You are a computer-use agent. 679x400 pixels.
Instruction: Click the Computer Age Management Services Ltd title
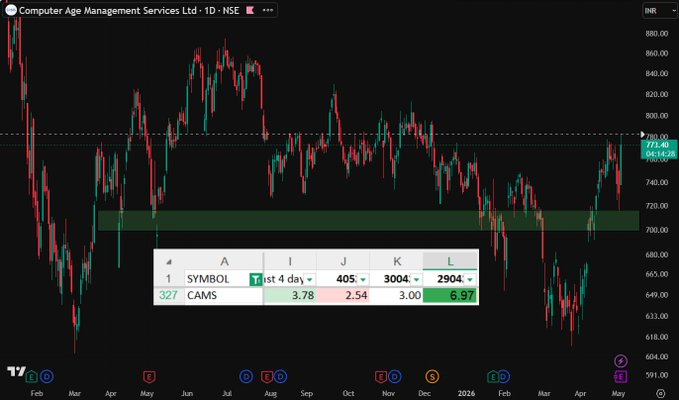[x=107, y=10]
